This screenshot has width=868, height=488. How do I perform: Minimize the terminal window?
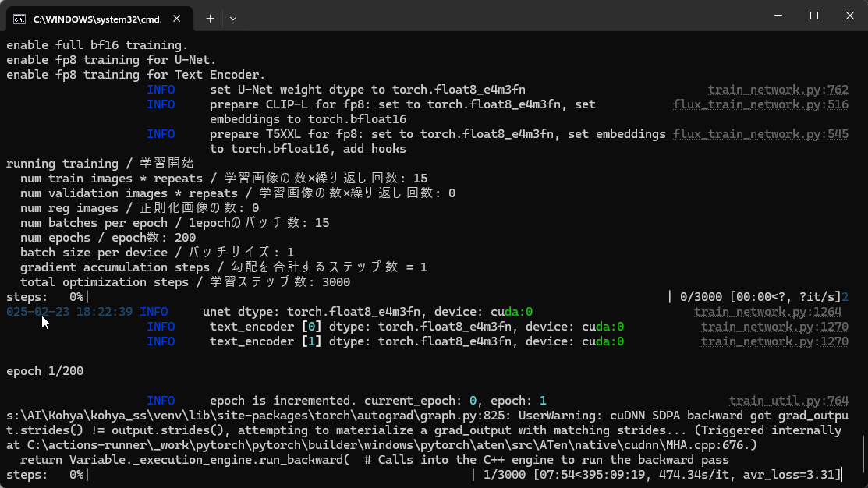pyautogui.click(x=778, y=16)
